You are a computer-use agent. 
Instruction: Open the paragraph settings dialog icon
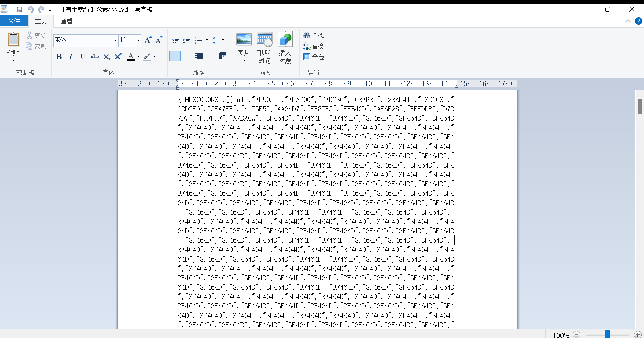(x=222, y=56)
